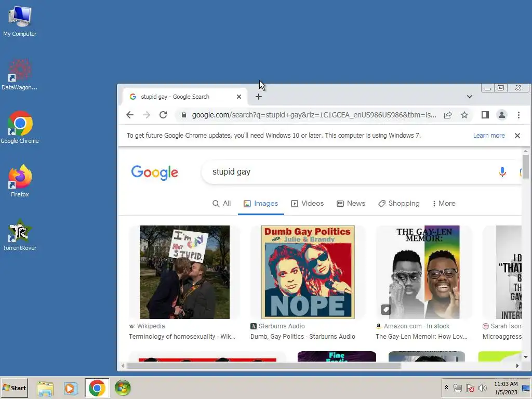Click the padlock site info icon
532x399 pixels.
pos(184,115)
